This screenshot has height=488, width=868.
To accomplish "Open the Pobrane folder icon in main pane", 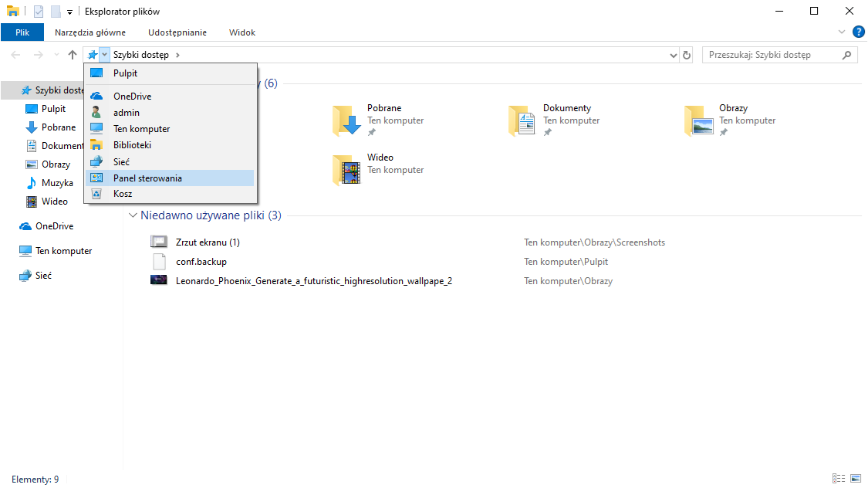I will [x=347, y=121].
